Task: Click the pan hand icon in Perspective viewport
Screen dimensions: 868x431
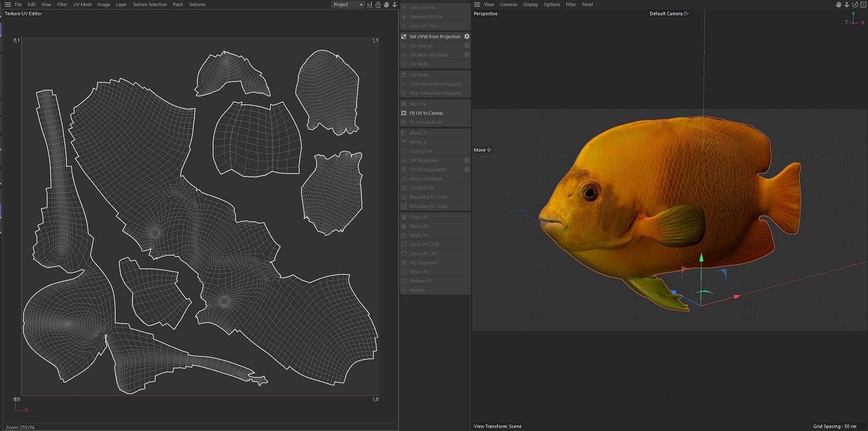Action: [x=838, y=5]
